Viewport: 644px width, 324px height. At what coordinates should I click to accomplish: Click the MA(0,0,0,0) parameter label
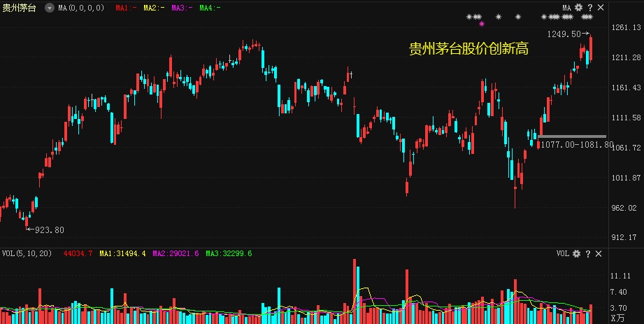tap(81, 8)
